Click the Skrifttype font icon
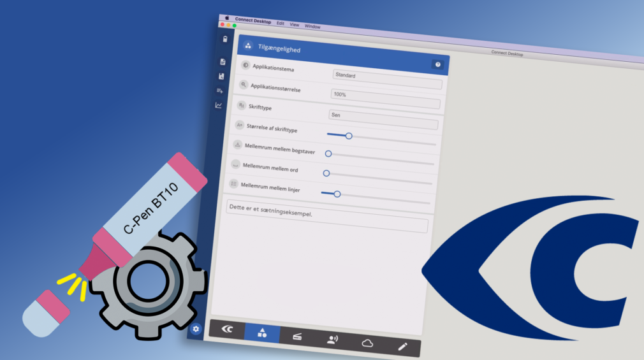The image size is (644, 360). click(x=242, y=106)
